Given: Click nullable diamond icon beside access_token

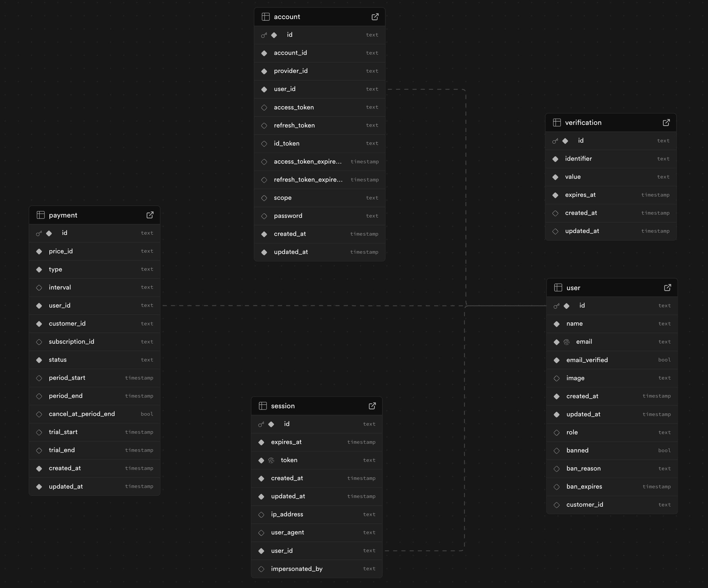Looking at the screenshot, I should [x=264, y=107].
